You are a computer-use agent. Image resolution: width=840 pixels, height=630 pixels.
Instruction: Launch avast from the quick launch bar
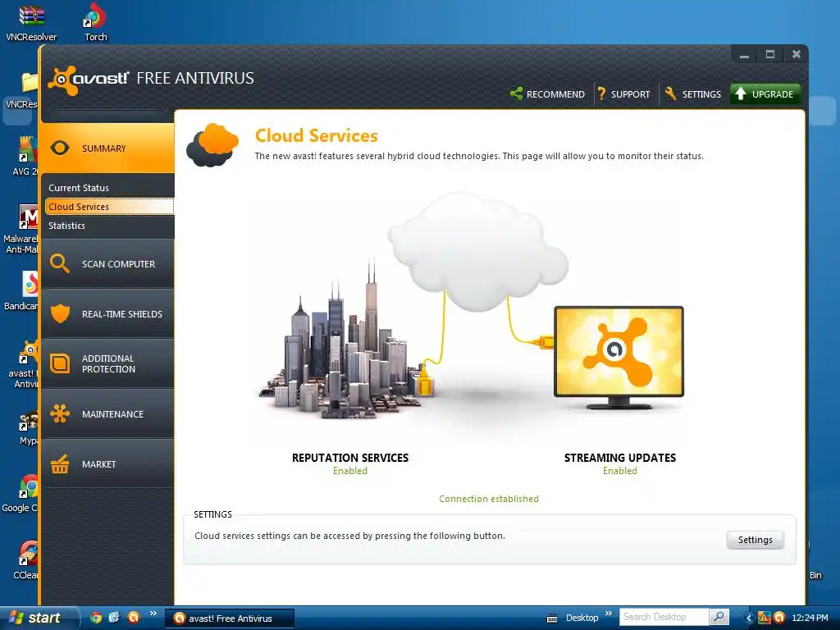pos(134,618)
